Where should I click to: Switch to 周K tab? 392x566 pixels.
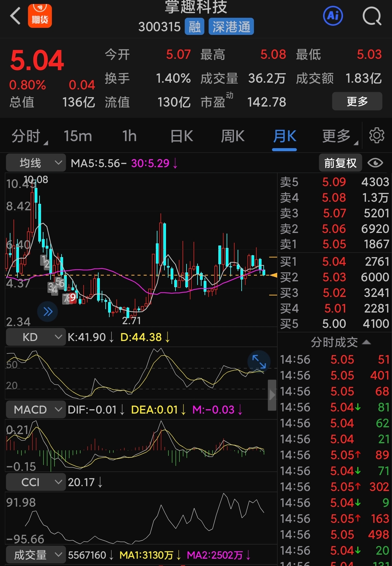(x=233, y=136)
